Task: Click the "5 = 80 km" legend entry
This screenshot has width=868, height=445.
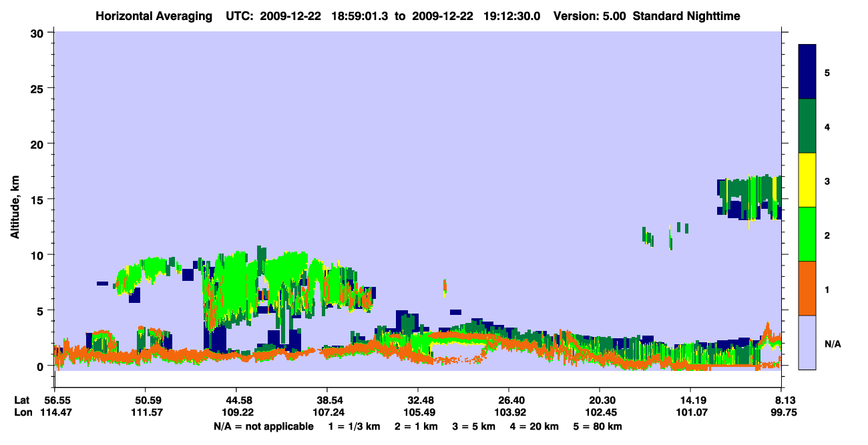Action: (x=598, y=426)
